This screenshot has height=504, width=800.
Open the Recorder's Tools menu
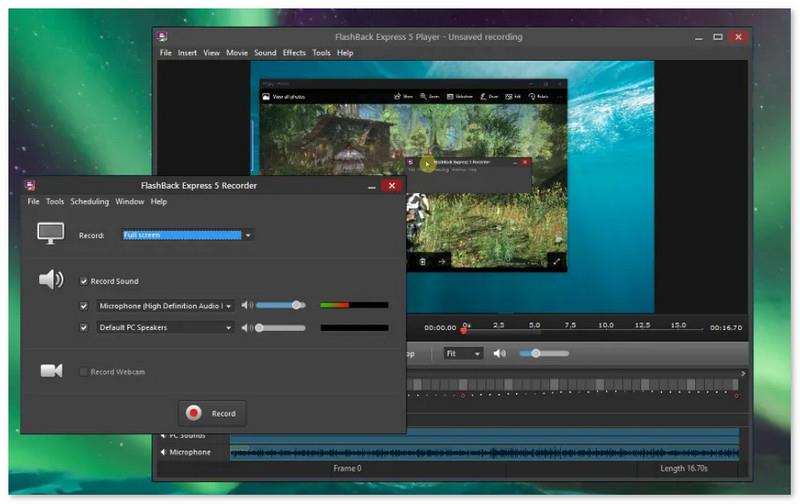[x=55, y=201]
